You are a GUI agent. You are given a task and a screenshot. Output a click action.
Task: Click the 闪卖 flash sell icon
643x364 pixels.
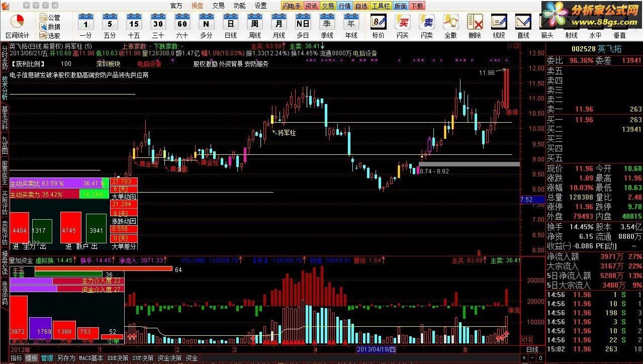pos(427,26)
